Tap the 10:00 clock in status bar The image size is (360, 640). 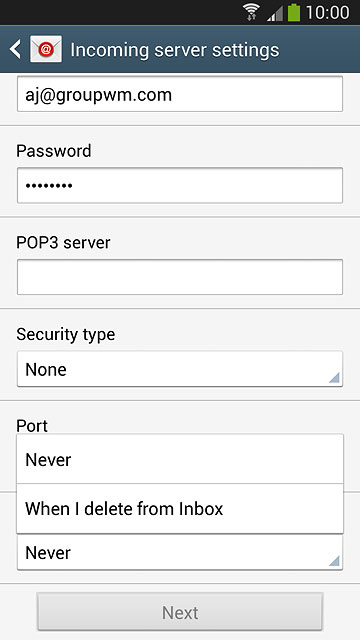click(327, 13)
